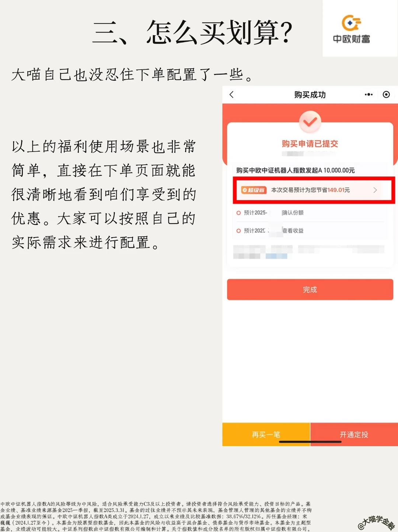398x532 pixels.
Task: Tap the 完成 button
Action: 310,289
